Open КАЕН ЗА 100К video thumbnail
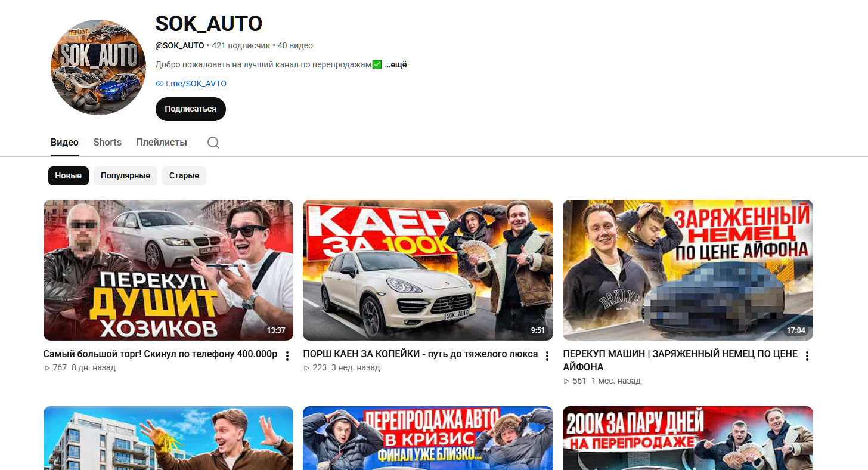The width and height of the screenshot is (868, 470). pos(428,270)
